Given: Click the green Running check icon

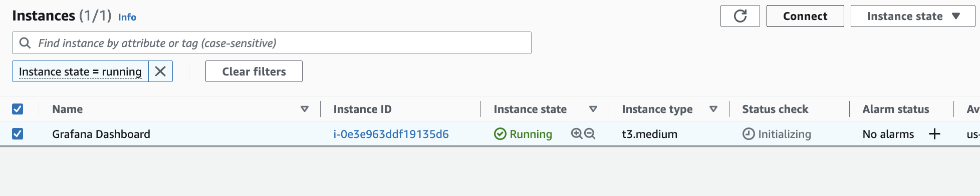Looking at the screenshot, I should pos(500,134).
